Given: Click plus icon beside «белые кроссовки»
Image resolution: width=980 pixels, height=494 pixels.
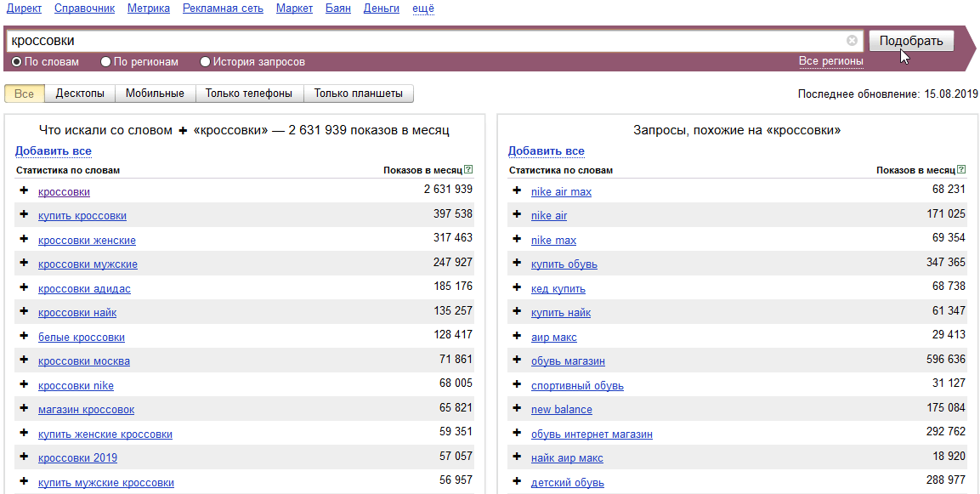Looking at the screenshot, I should 24,337.
